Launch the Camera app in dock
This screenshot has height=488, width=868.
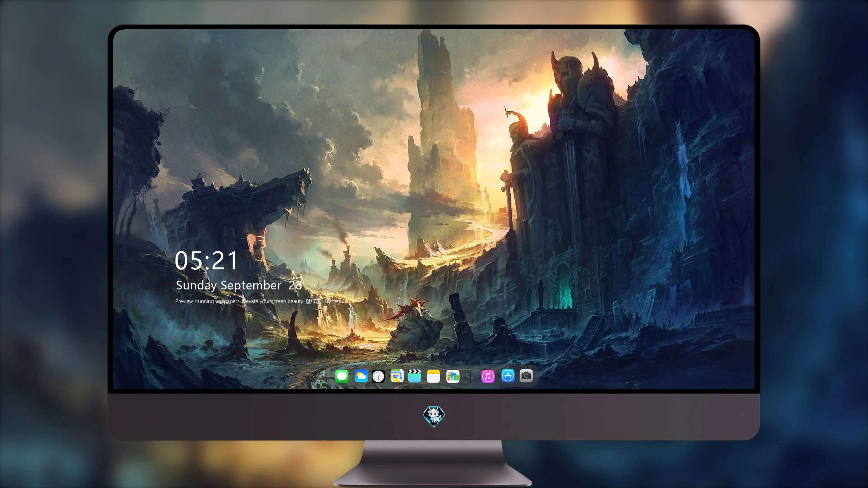click(x=526, y=375)
